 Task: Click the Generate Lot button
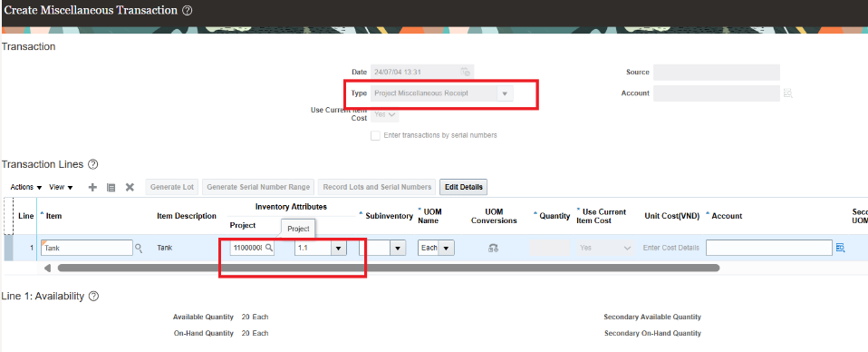(x=172, y=188)
